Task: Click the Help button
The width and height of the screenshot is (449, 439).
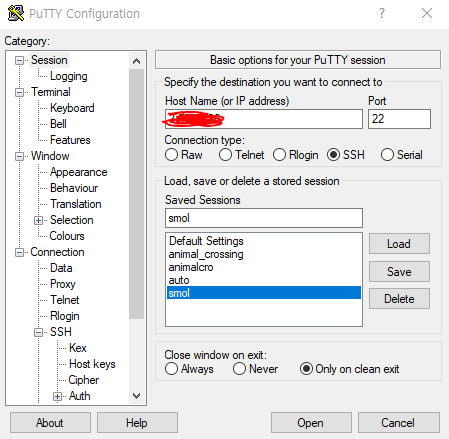Action: (137, 423)
